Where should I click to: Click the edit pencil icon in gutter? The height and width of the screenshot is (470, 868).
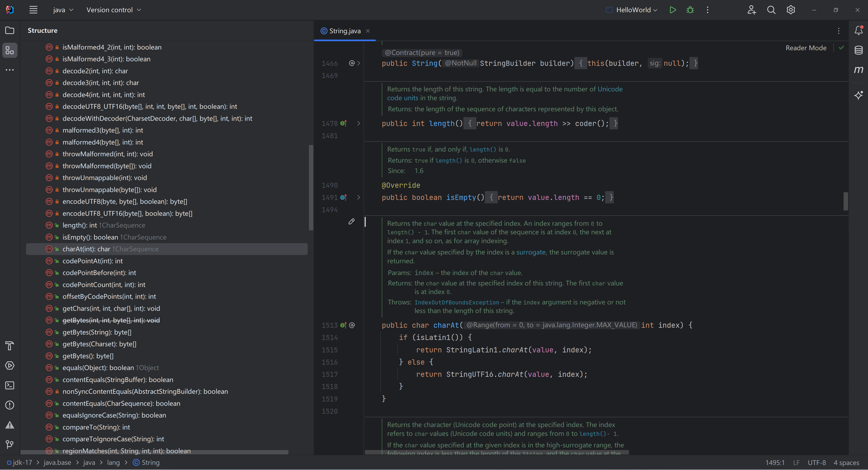351,221
